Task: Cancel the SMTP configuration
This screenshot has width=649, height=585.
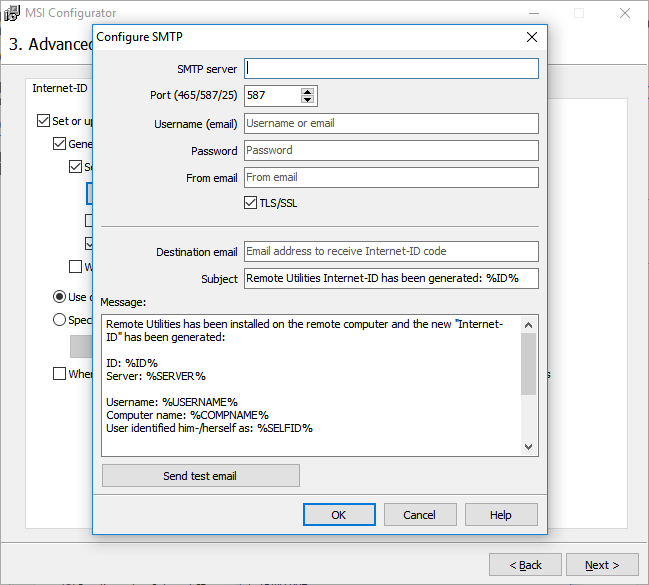Action: coord(419,515)
